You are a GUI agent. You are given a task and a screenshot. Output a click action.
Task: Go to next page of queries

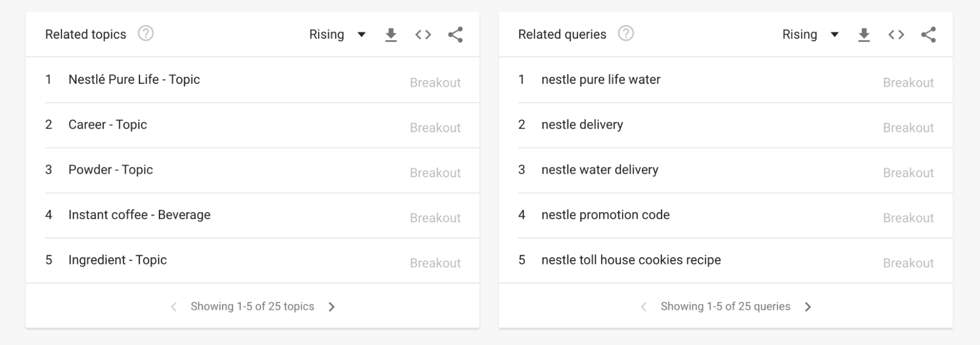(x=808, y=307)
